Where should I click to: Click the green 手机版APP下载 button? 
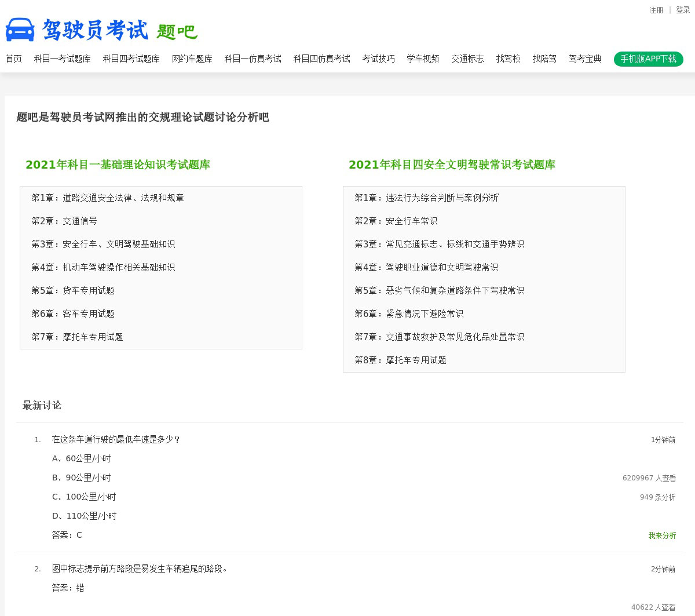(648, 59)
